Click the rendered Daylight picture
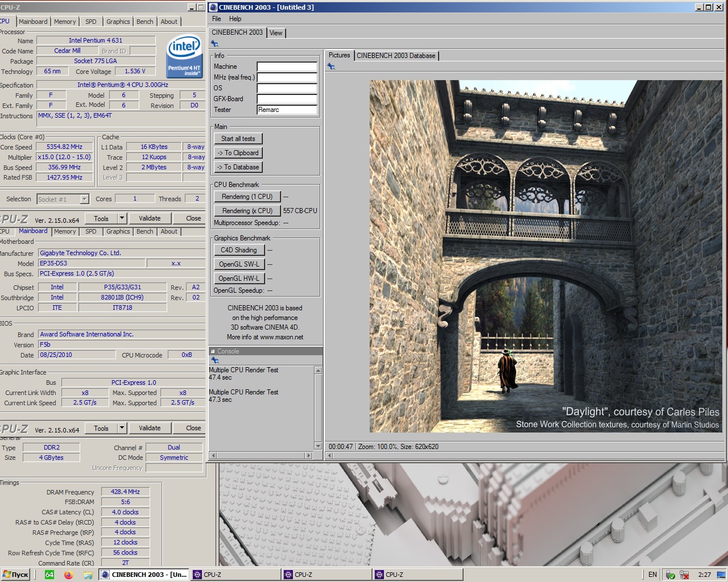The height and width of the screenshot is (582, 728). pyautogui.click(x=546, y=256)
